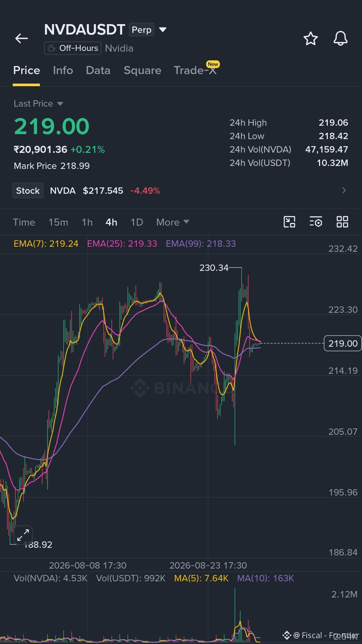Open the grid layout icon
Viewport: 362px width, 644px height.
pyautogui.click(x=342, y=222)
